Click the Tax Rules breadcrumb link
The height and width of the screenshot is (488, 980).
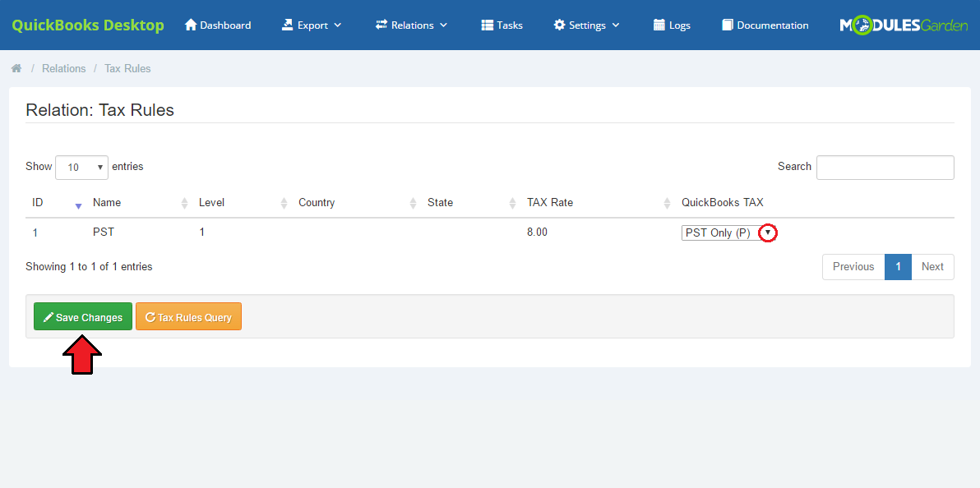pos(127,69)
